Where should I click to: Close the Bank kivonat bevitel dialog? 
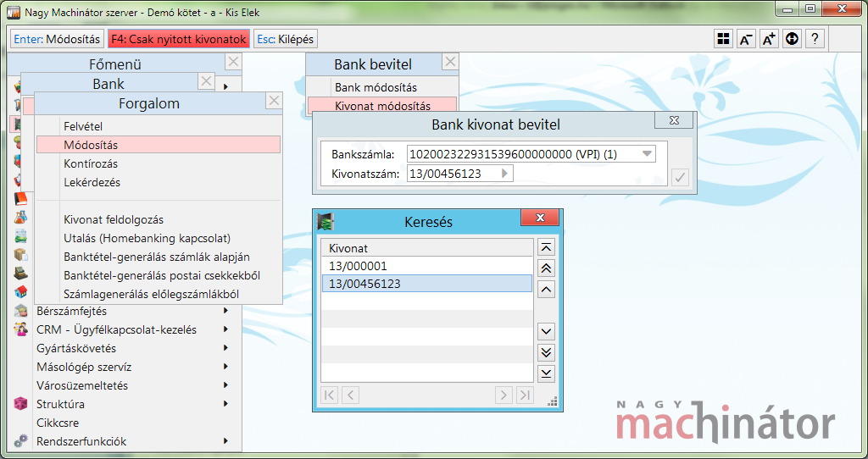[x=674, y=120]
